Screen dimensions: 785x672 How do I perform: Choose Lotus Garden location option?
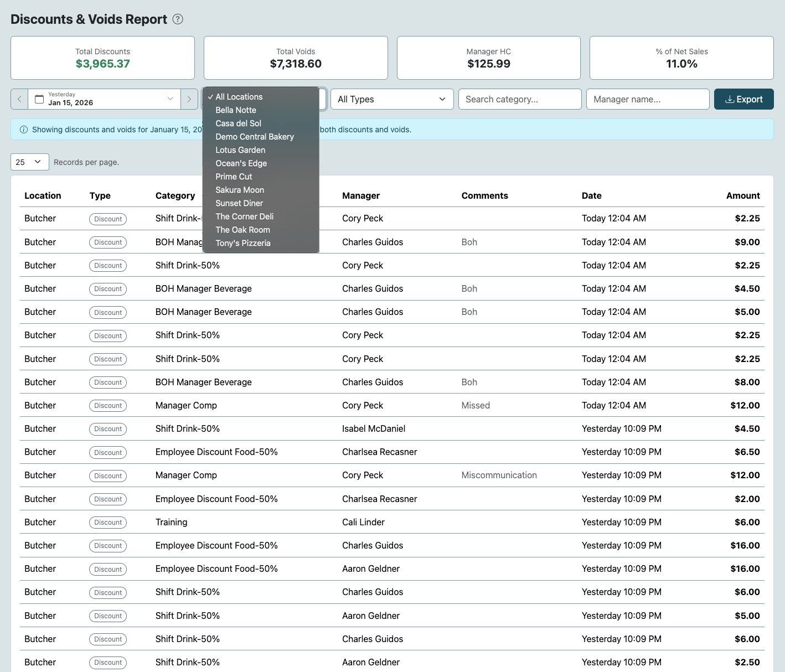[240, 150]
